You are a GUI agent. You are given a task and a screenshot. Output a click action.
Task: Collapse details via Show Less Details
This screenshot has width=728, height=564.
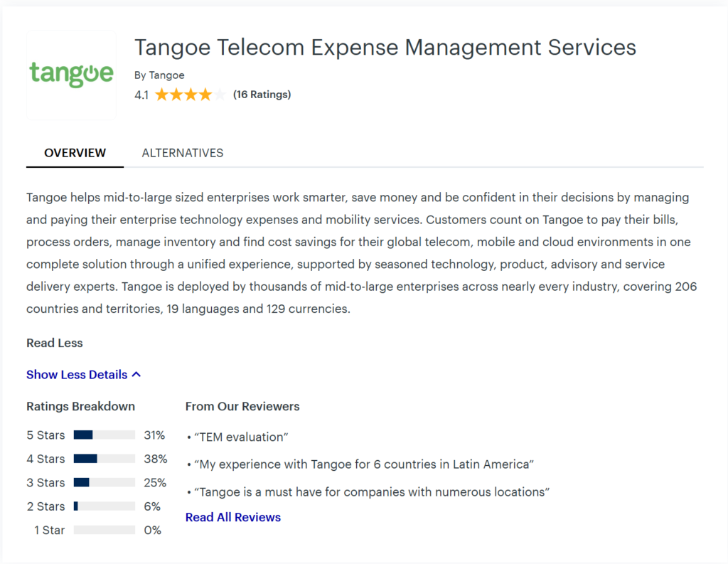[78, 374]
